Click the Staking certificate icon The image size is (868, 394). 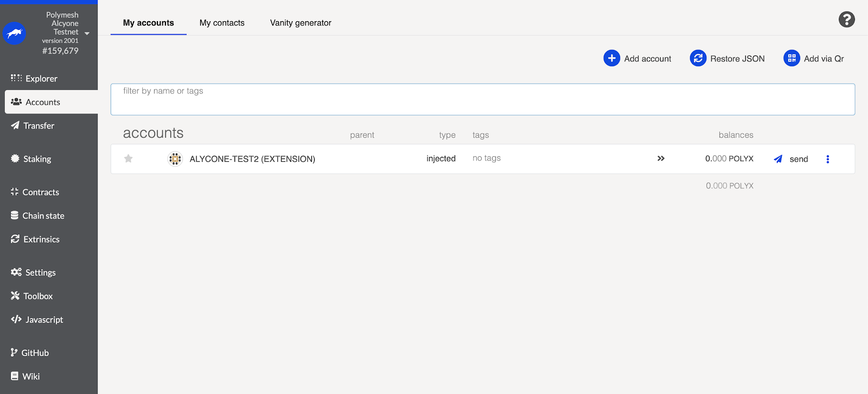tap(15, 158)
